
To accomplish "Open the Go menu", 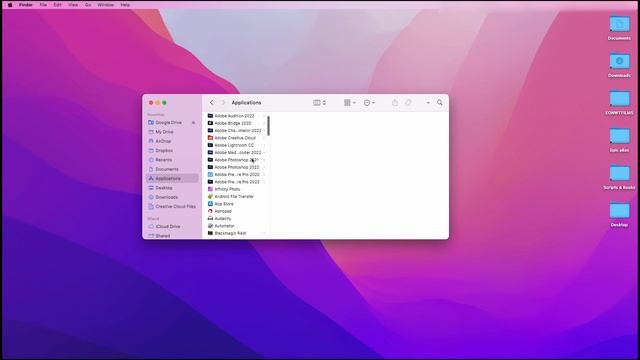I will tap(88, 5).
